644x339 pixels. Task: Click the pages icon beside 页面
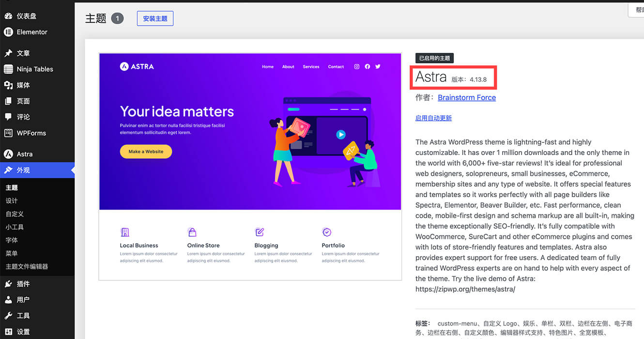pos(8,101)
